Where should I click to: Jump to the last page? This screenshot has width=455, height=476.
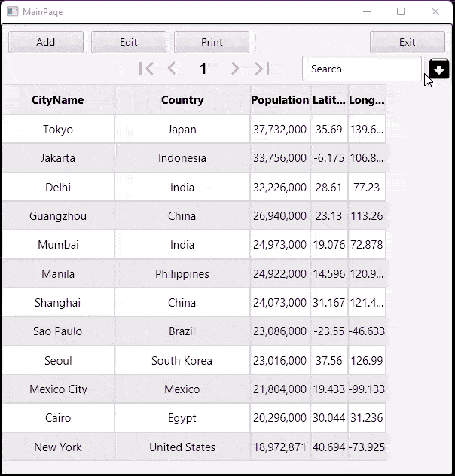pos(261,69)
